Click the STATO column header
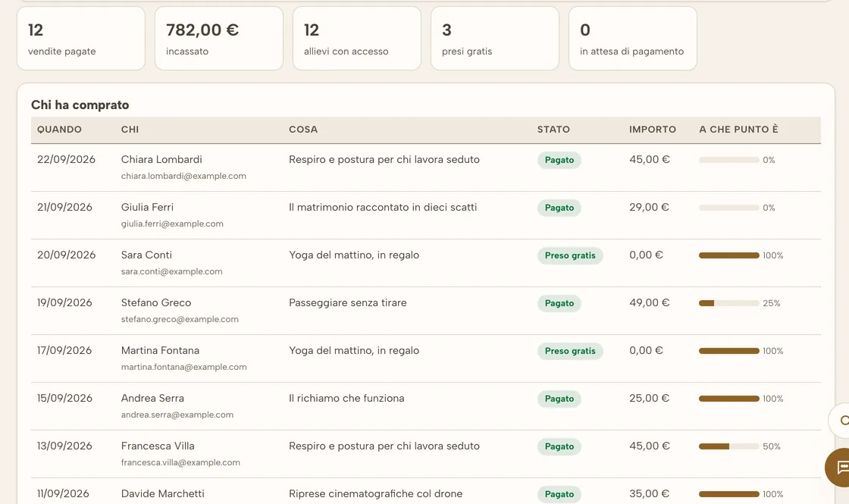The height and width of the screenshot is (504, 849). (553, 130)
